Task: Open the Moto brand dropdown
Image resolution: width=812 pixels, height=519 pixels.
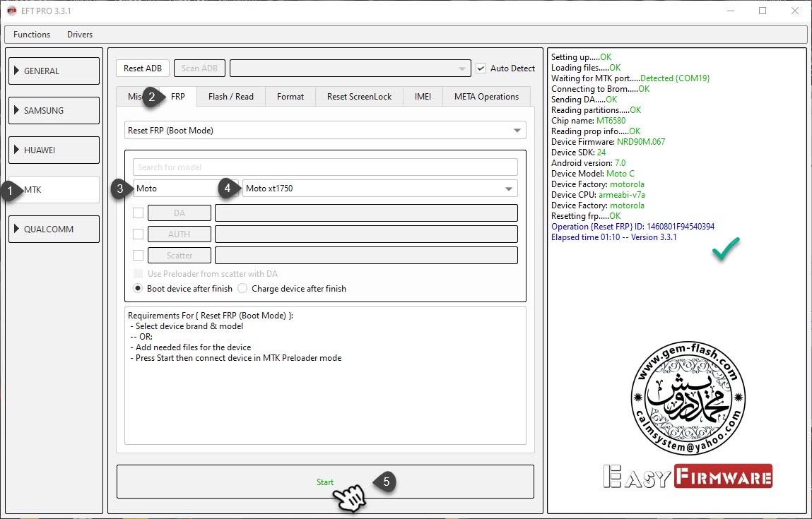Action: [185, 189]
